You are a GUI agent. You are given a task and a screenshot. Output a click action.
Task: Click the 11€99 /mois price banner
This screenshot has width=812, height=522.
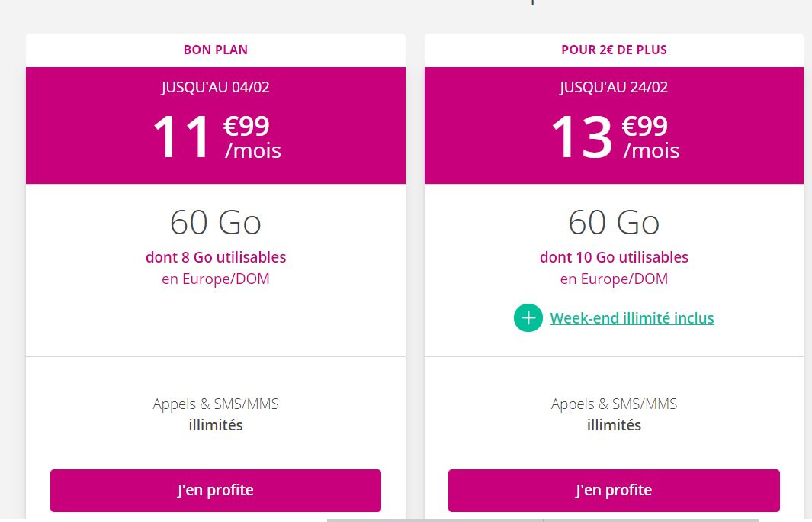coord(216,137)
